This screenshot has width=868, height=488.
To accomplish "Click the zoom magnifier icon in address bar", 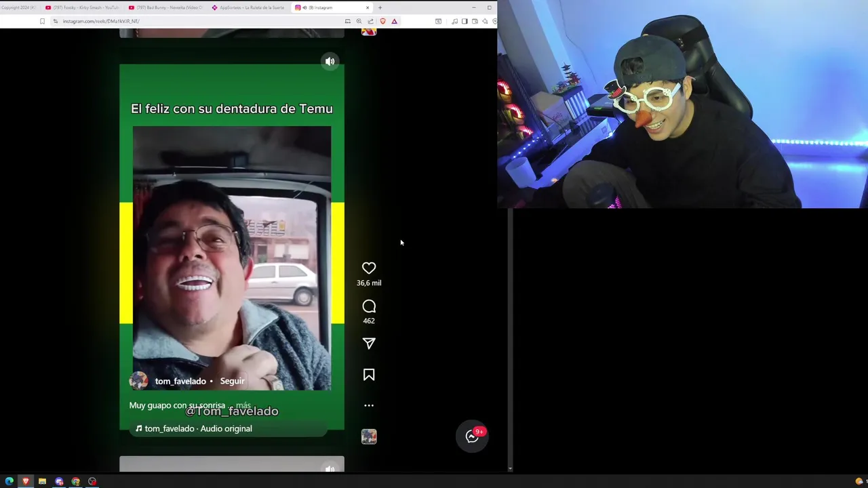I will coord(359,21).
